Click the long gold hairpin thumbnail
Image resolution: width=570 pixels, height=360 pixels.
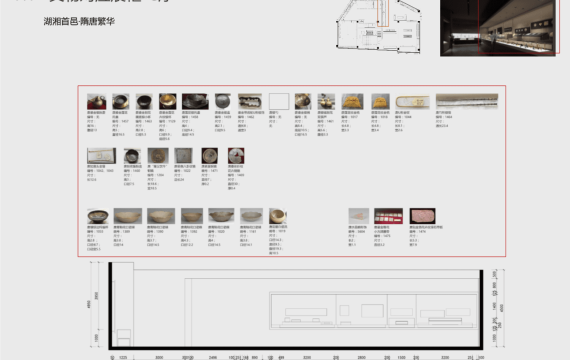click(x=413, y=101)
